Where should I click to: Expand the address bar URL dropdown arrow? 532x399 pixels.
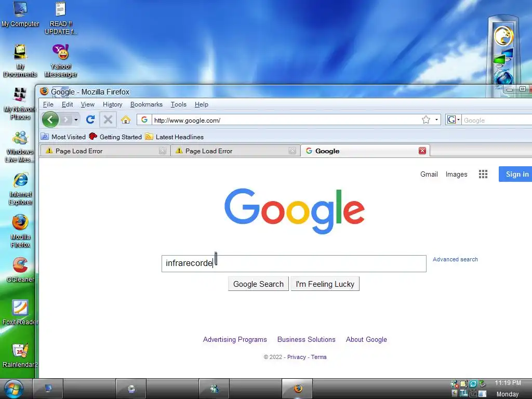click(436, 120)
